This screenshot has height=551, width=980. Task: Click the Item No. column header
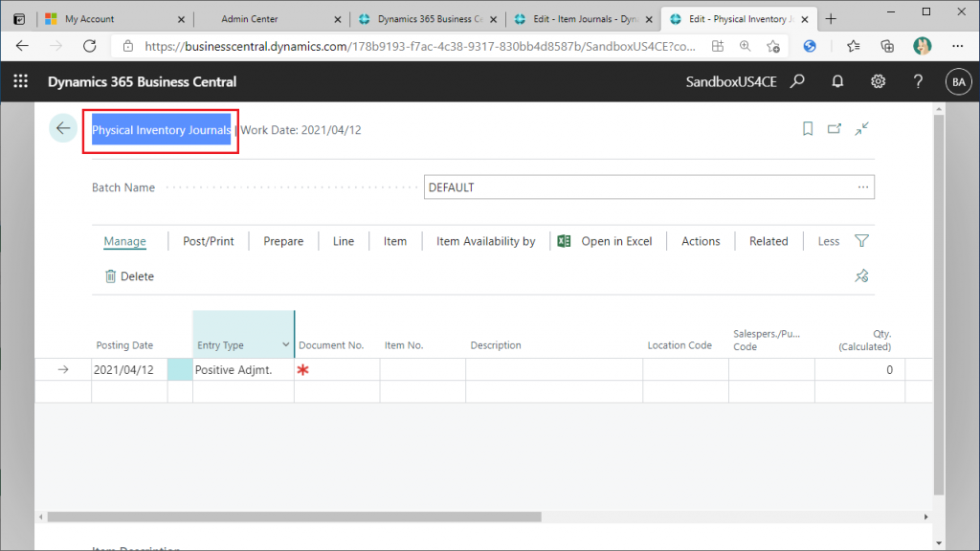coord(404,345)
